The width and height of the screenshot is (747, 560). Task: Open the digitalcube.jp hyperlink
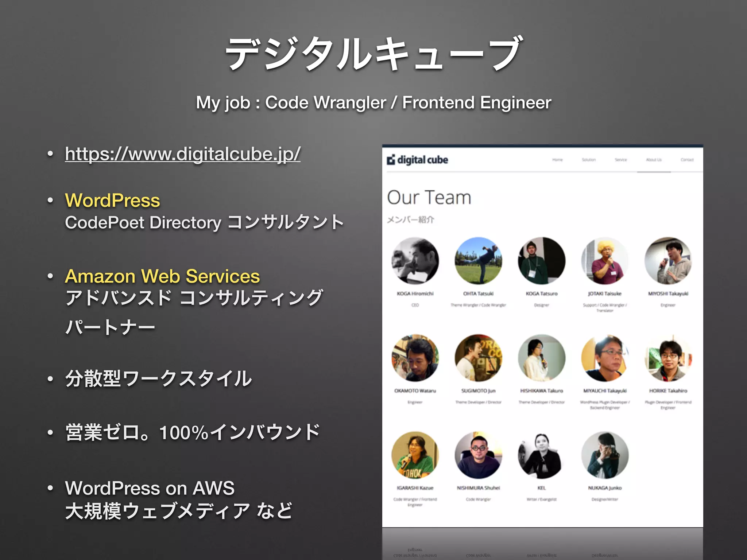[x=182, y=154]
